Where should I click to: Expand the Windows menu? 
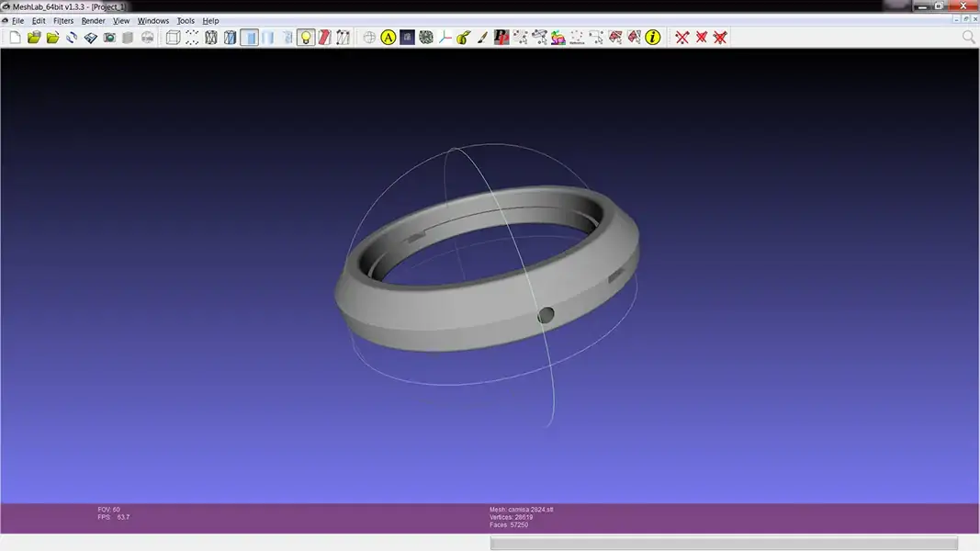coord(153,20)
